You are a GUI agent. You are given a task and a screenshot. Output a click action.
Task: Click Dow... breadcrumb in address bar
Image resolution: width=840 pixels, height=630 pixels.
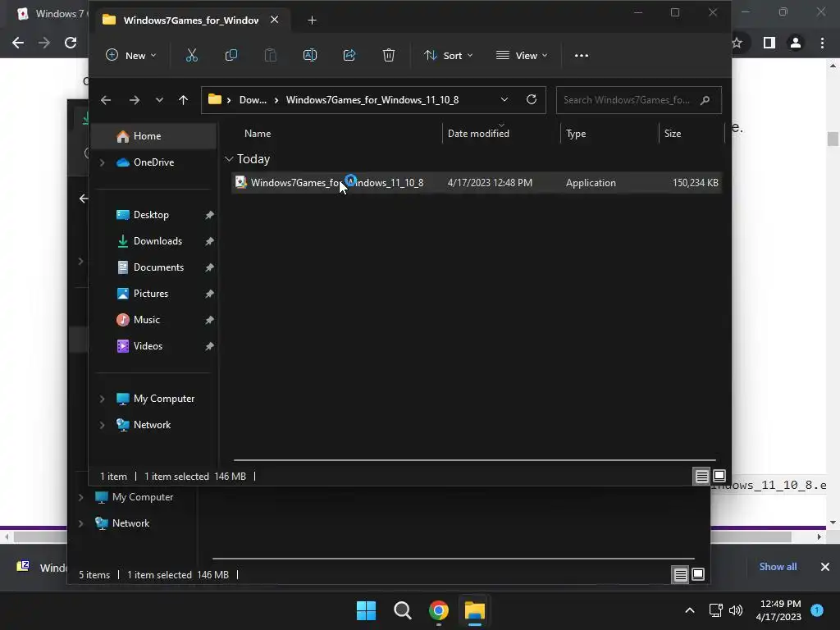[x=253, y=100]
